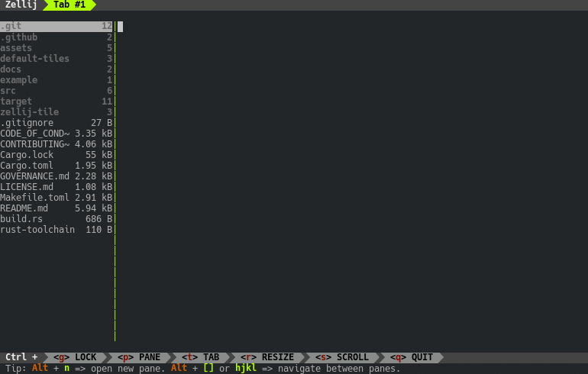Screen dimensions: 588x374
Task: Select the GOVERNANCE.md file
Action: pyautogui.click(x=57, y=176)
